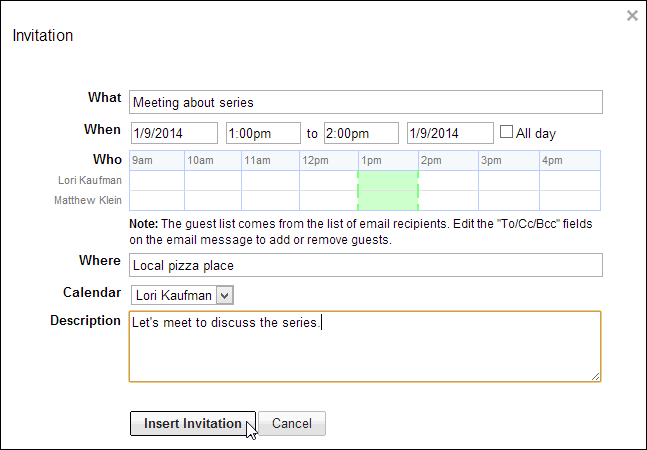Open the Calendar dropdown showing Lori Kaufman

182,295
